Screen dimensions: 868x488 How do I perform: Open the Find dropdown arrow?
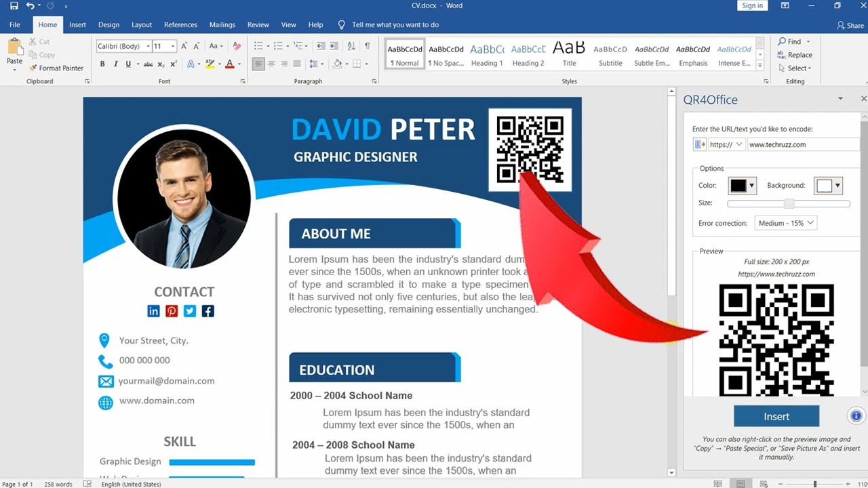[808, 41]
